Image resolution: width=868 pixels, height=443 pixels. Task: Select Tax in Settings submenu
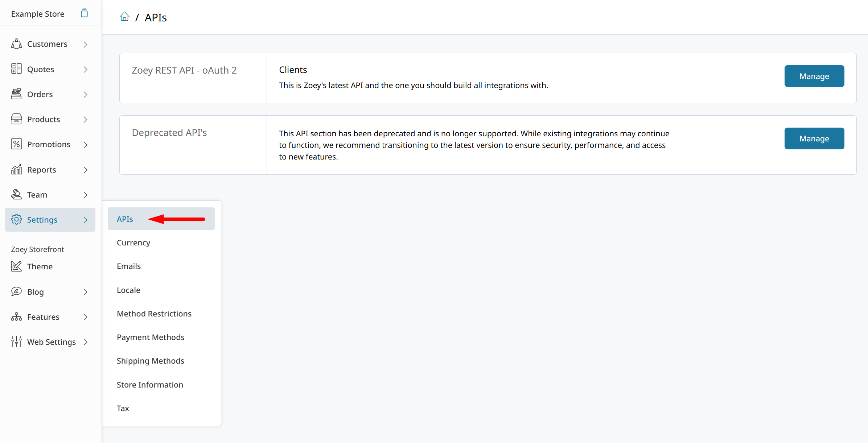click(x=123, y=408)
